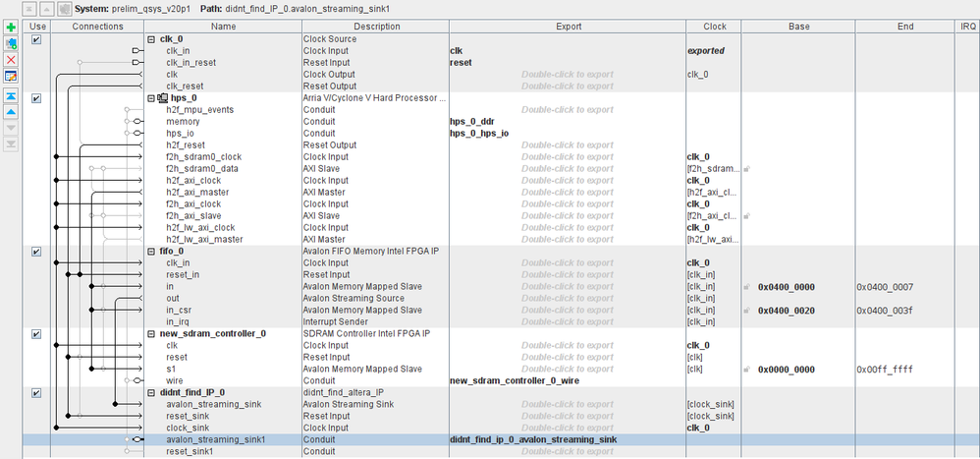The image size is (980, 459).
Task: Uncheck the Use checkbox for didnt_find_IP_0
Action: [36, 393]
